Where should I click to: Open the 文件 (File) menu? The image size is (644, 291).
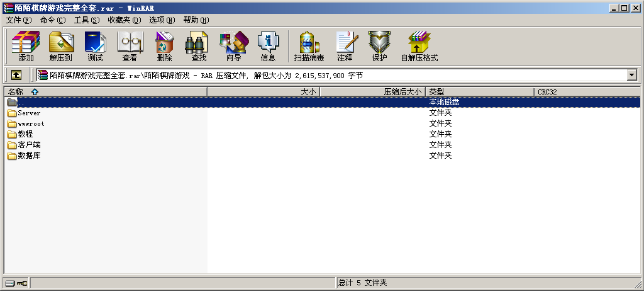(x=18, y=20)
